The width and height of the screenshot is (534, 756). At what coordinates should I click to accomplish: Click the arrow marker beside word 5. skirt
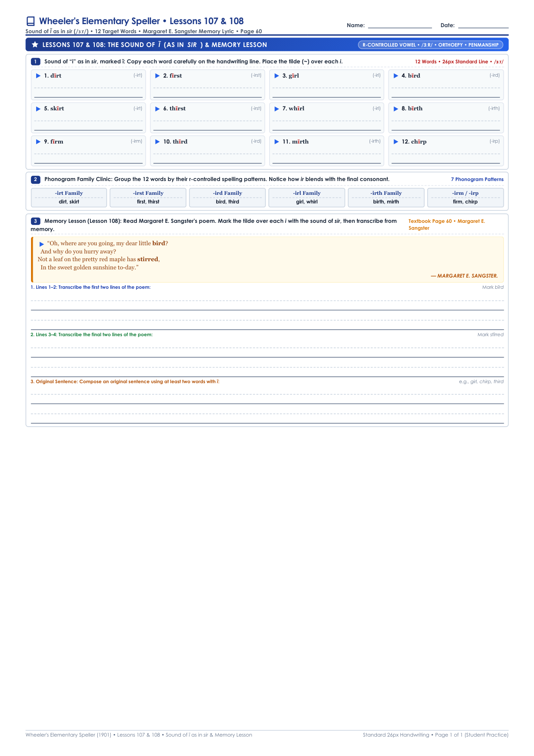pyautogui.click(x=38, y=109)
